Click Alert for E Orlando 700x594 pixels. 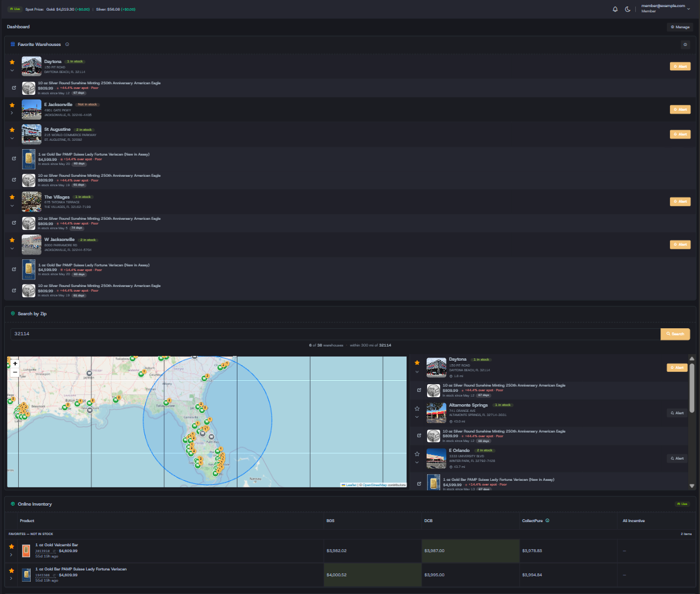[677, 458]
